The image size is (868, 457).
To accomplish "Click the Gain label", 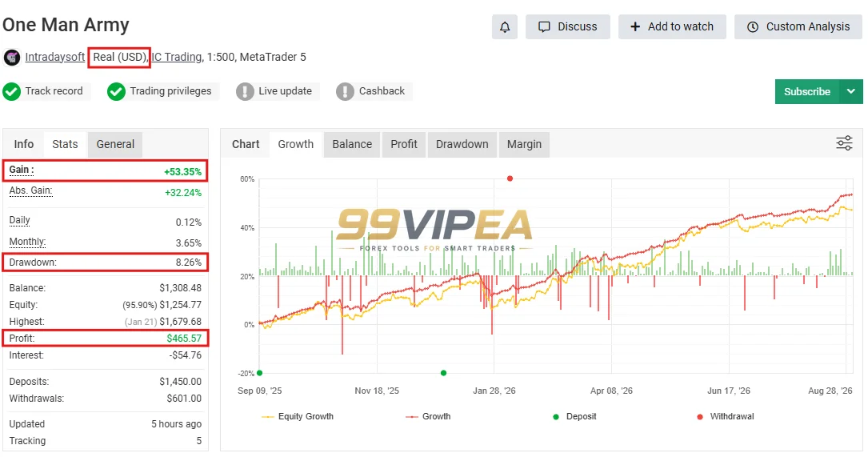I will tap(21, 170).
